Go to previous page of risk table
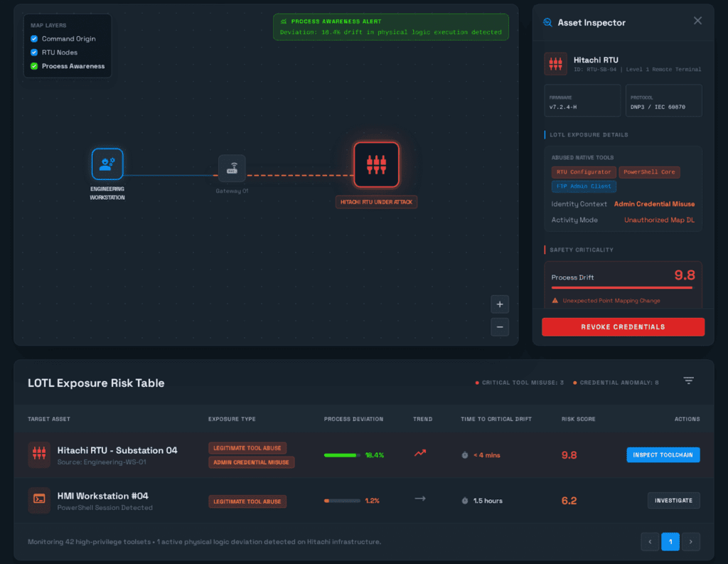Viewport: 728px width, 564px height. (650, 542)
